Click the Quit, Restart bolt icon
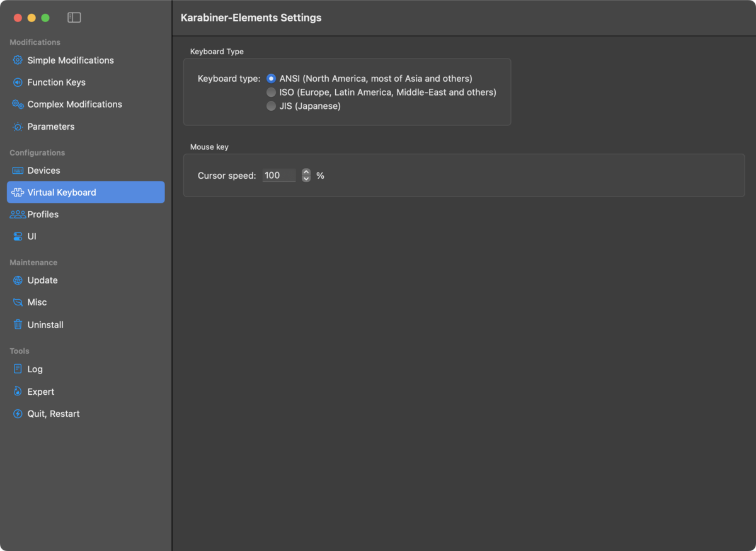 tap(18, 414)
